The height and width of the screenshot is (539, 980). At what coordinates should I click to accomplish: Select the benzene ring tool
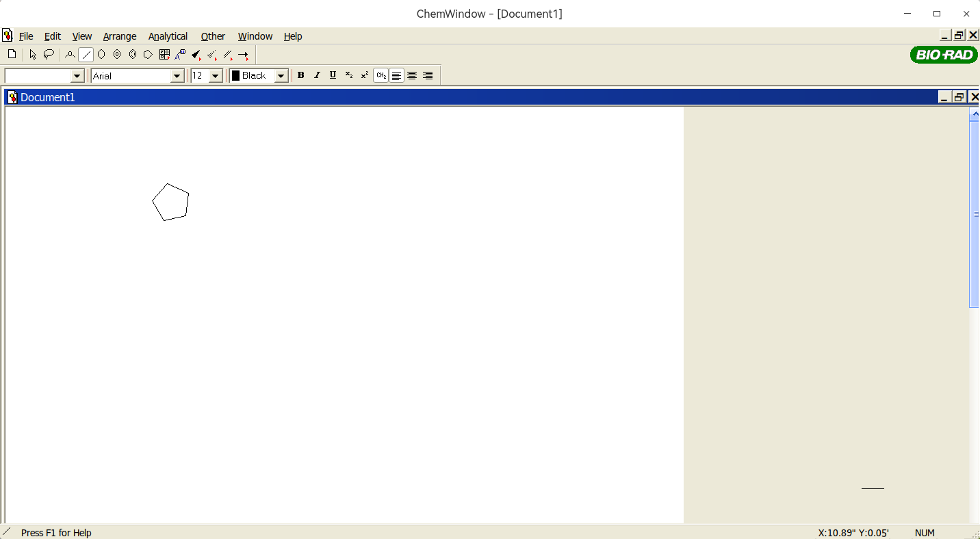[117, 55]
